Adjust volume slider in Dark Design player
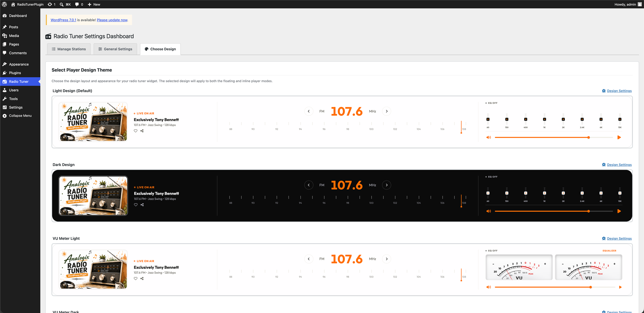Viewport: 644px width, 313px height. click(554, 211)
